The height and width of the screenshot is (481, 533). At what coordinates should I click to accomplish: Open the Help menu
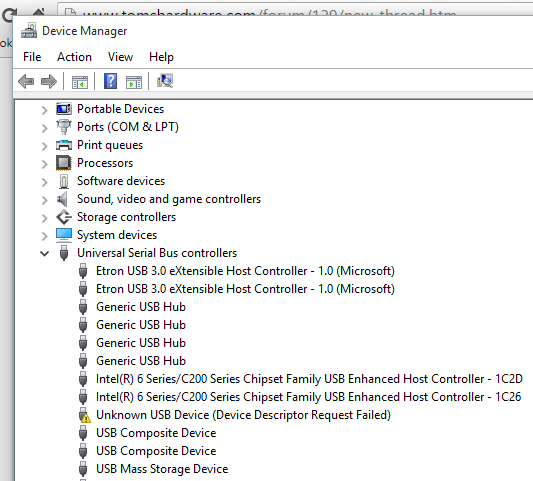pyautogui.click(x=161, y=57)
